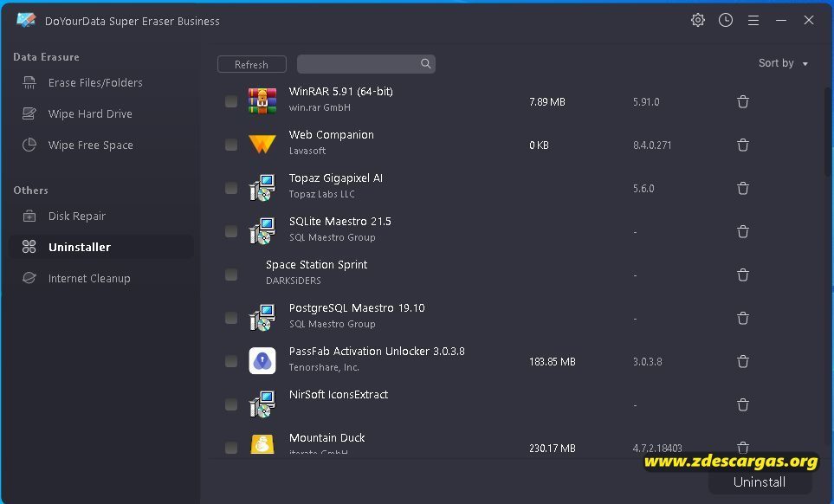834x504 pixels.
Task: Click the NirSoft IconsExtract installer icon
Action: coord(262,404)
